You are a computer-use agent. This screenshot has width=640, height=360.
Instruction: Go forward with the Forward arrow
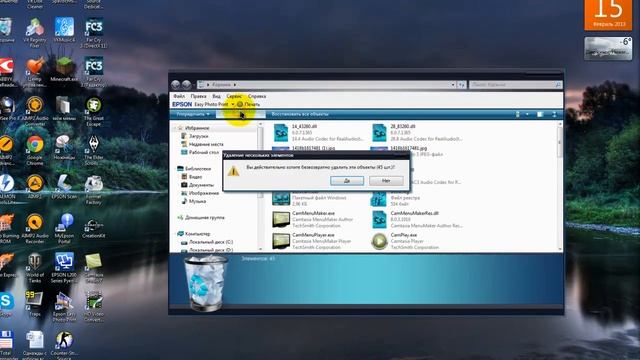pos(187,84)
